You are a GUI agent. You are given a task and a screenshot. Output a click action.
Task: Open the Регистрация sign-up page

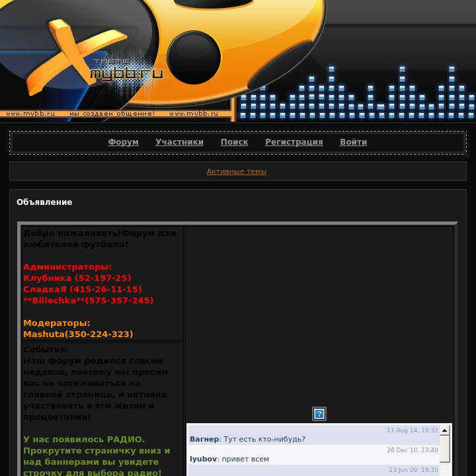coord(294,142)
